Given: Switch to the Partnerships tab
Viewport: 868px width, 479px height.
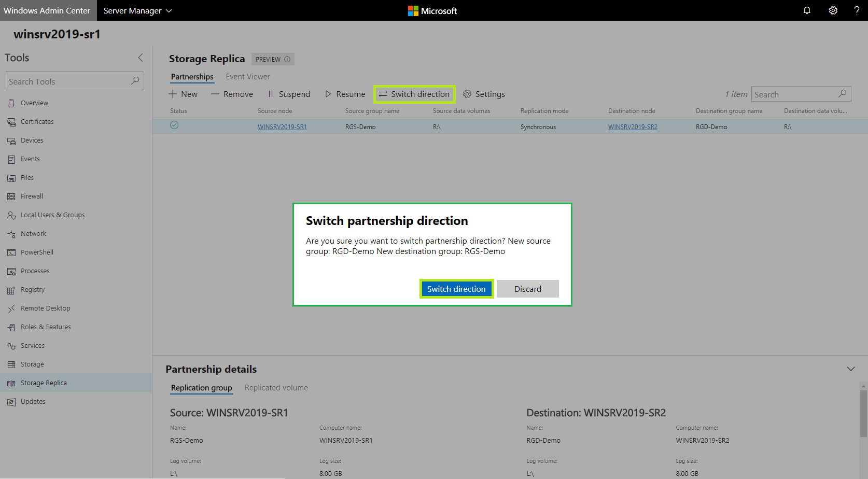Looking at the screenshot, I should coord(192,77).
